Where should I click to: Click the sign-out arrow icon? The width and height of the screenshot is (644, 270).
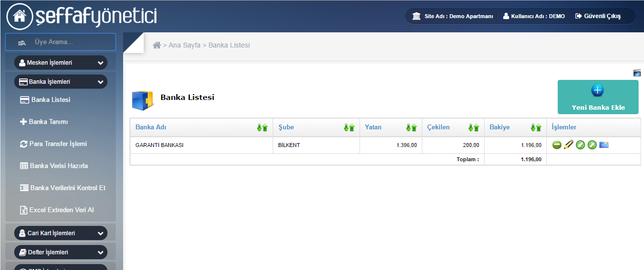578,16
